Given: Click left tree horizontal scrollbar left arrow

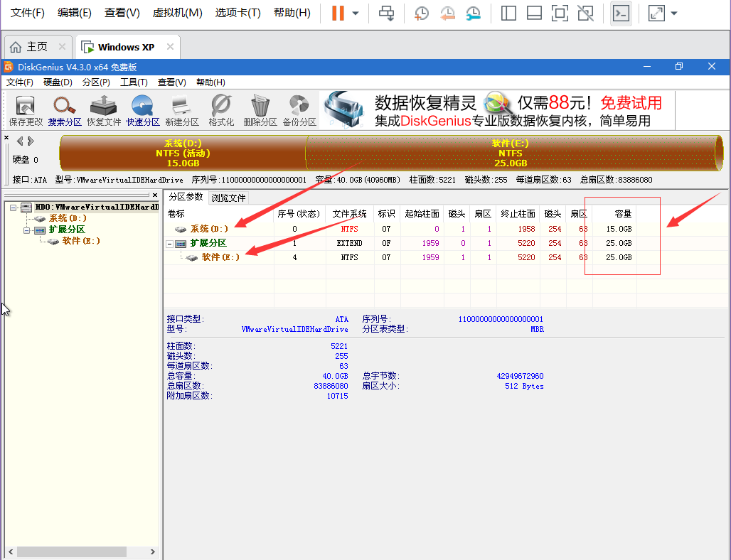Looking at the screenshot, I should click(x=11, y=551).
